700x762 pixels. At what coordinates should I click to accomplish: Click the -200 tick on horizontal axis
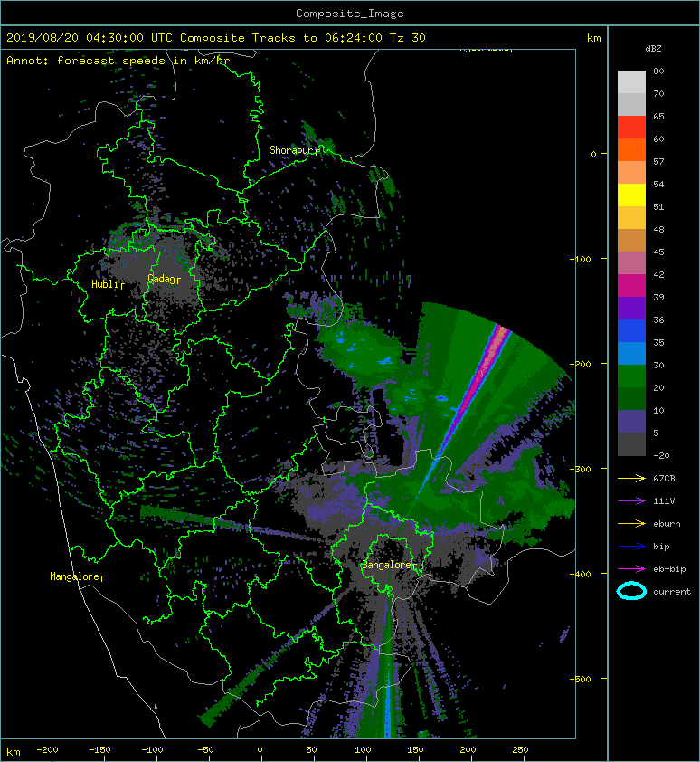click(47, 750)
